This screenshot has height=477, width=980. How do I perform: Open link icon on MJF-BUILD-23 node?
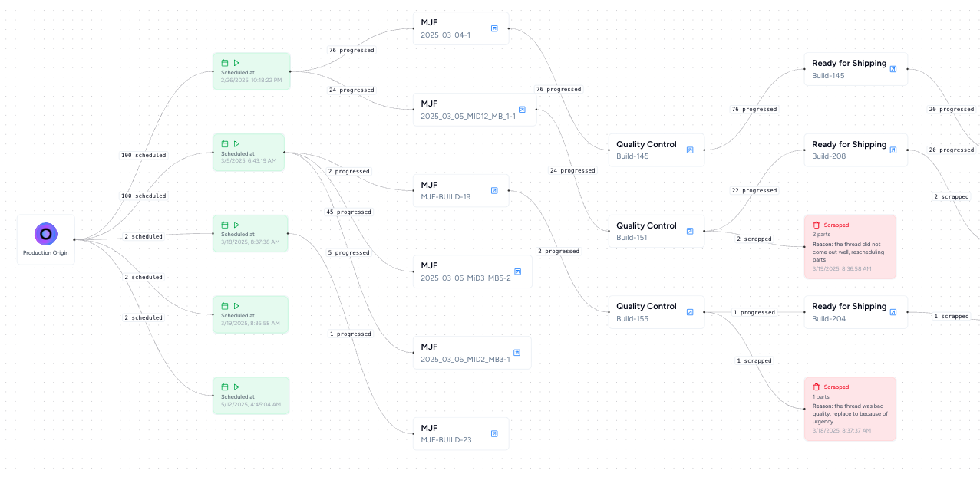(x=494, y=434)
